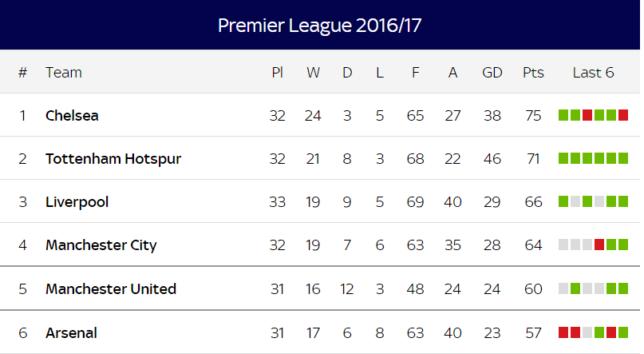The width and height of the screenshot is (644, 354).
Task: Click Tottenham's first green form square
Action: tap(563, 158)
